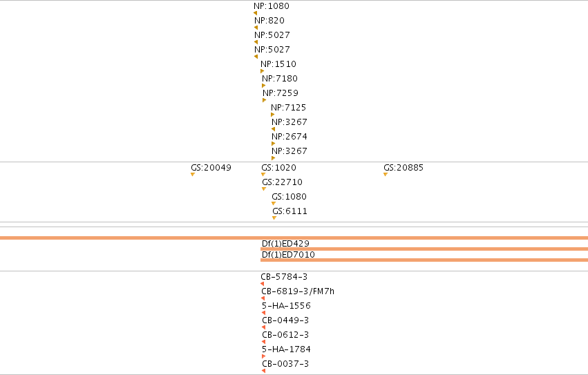Image resolution: width=588 pixels, height=375 pixels.
Task: Select the GS:22710 text
Action: click(283, 182)
